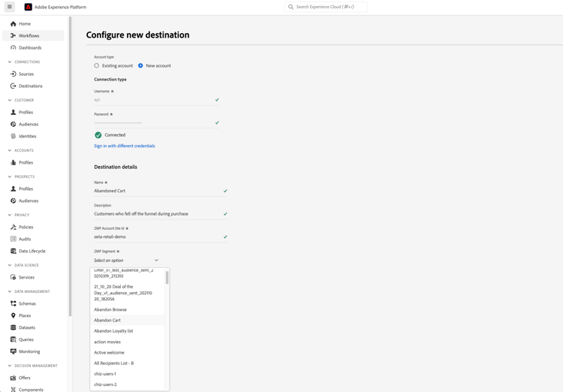Click the Data Lifecycle icon

(x=14, y=251)
